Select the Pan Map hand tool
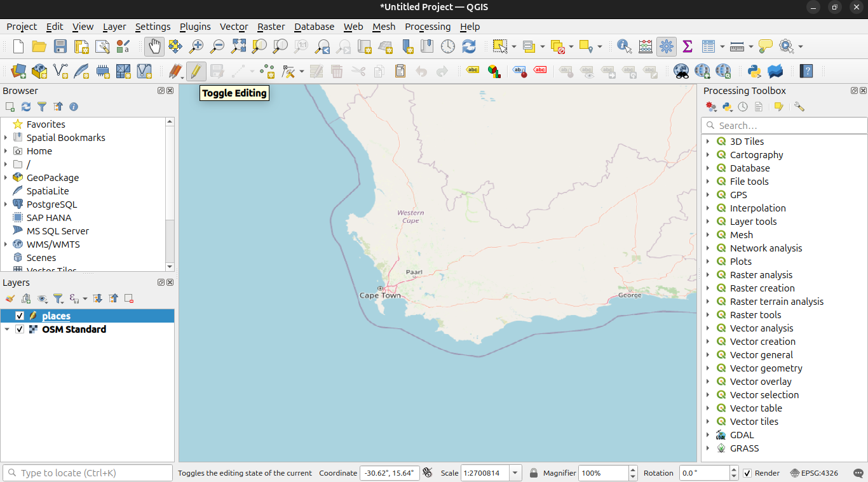Screen dimensions: 868x482 coord(154,46)
